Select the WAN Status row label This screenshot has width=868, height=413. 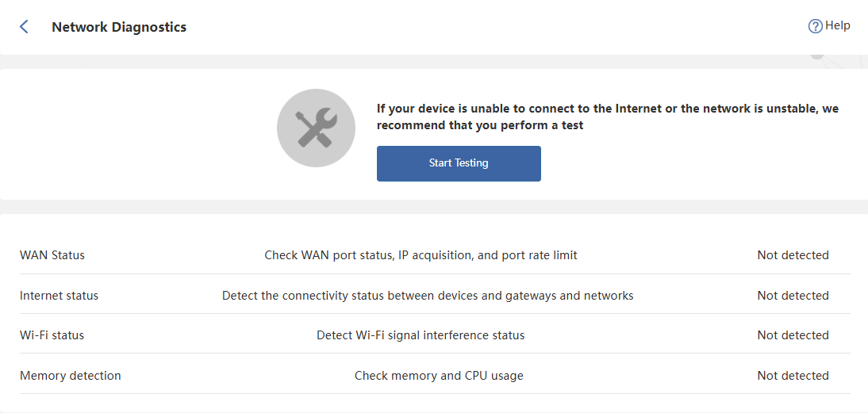pyautogui.click(x=52, y=255)
